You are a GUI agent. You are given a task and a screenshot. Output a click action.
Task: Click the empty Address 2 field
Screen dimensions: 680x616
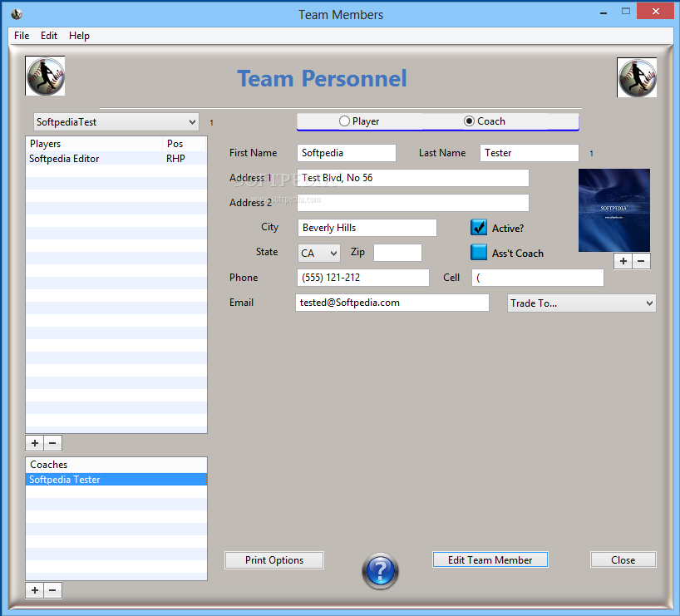413,203
